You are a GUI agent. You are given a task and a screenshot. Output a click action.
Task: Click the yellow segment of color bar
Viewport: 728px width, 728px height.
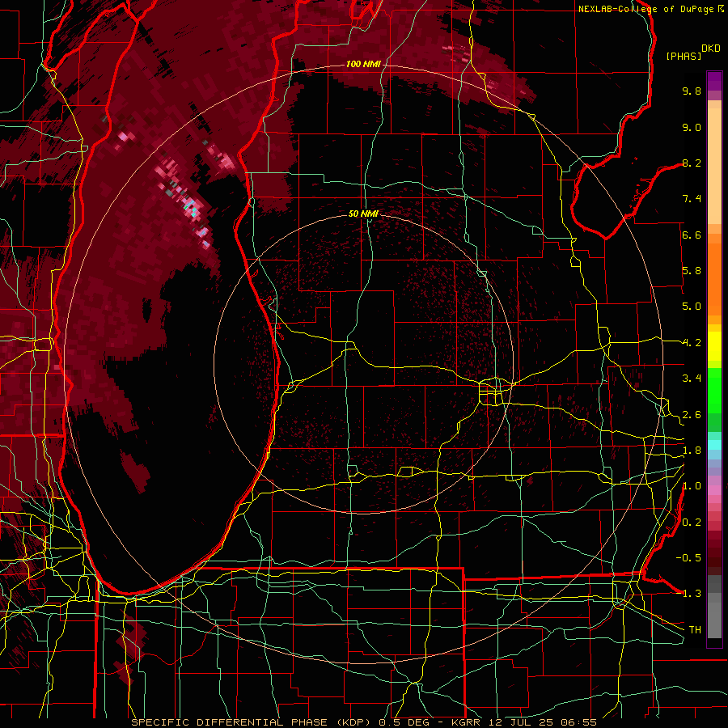[714, 346]
